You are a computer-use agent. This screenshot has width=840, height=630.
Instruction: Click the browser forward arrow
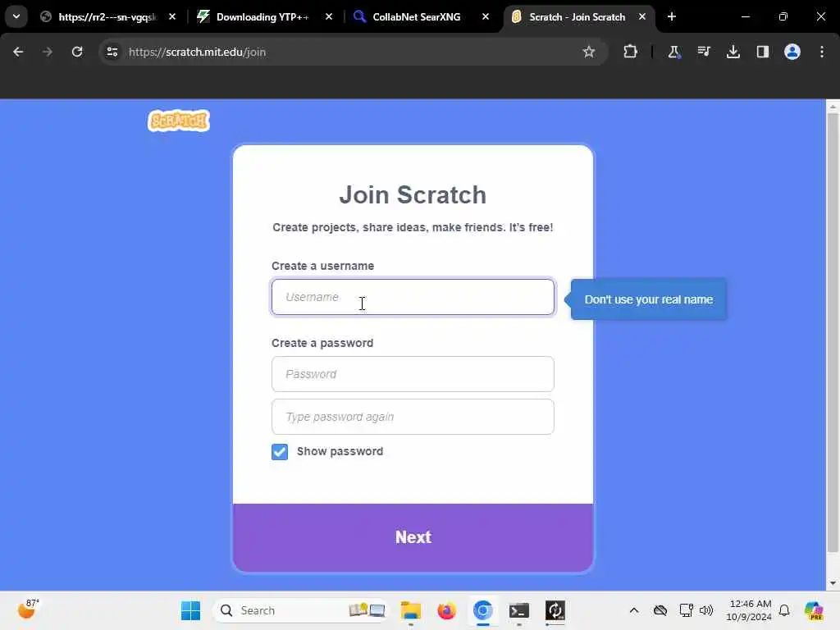[47, 52]
